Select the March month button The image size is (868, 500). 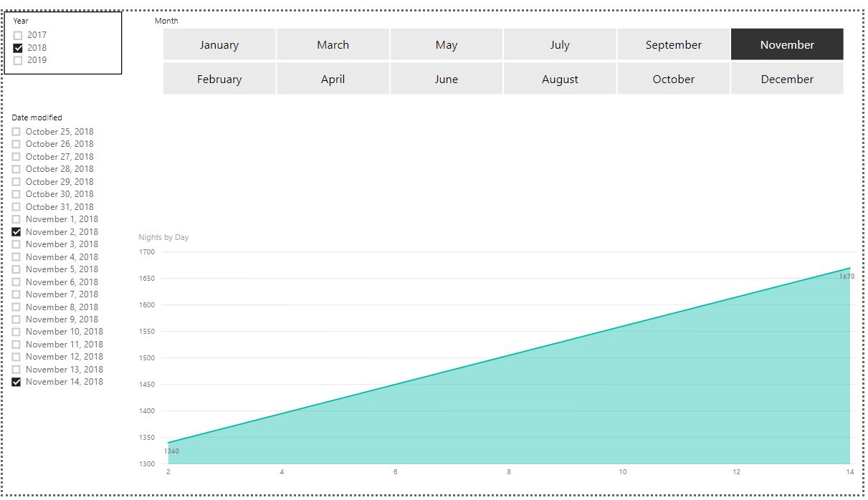[333, 44]
